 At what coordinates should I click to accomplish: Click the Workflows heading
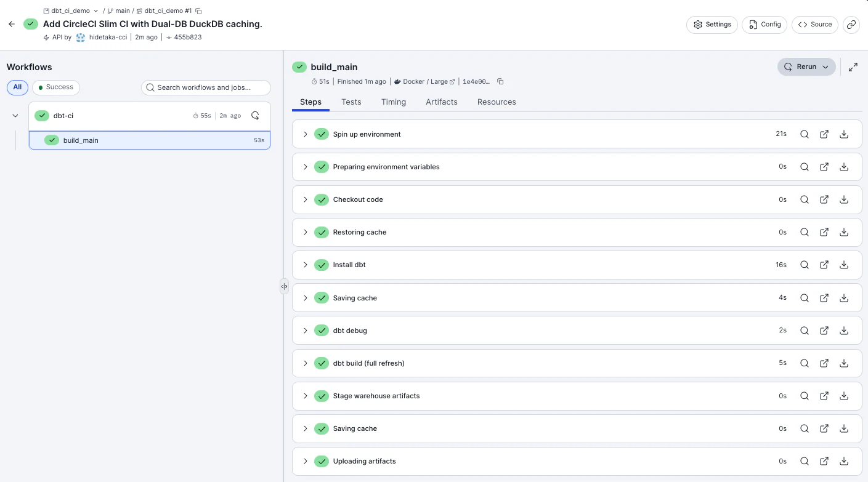30,67
